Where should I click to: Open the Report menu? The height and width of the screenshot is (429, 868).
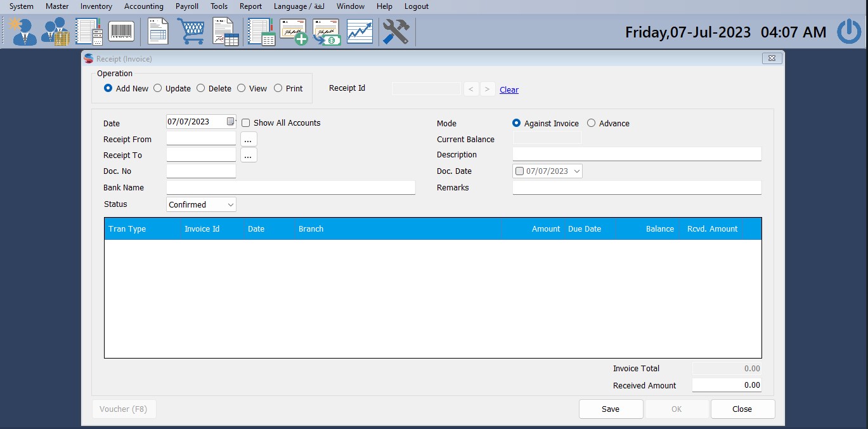point(250,6)
